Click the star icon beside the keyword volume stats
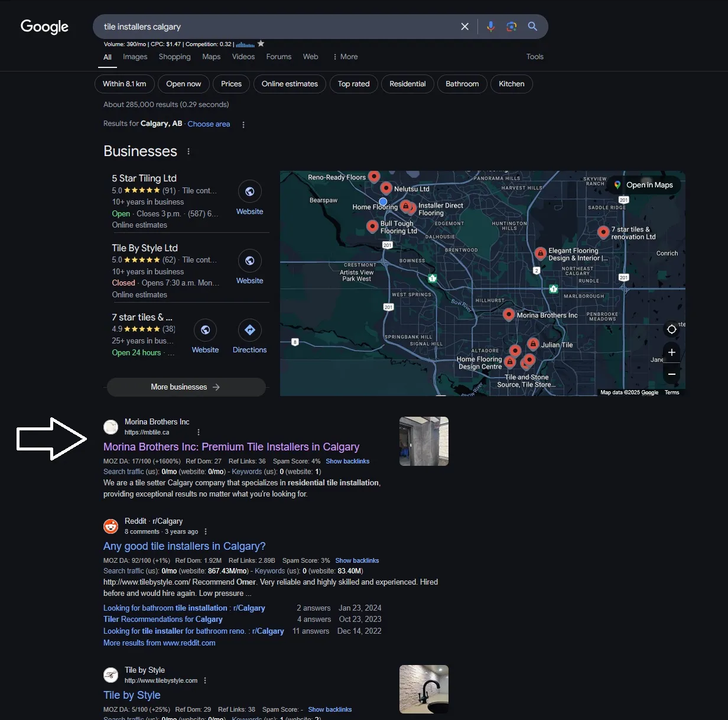 point(261,43)
